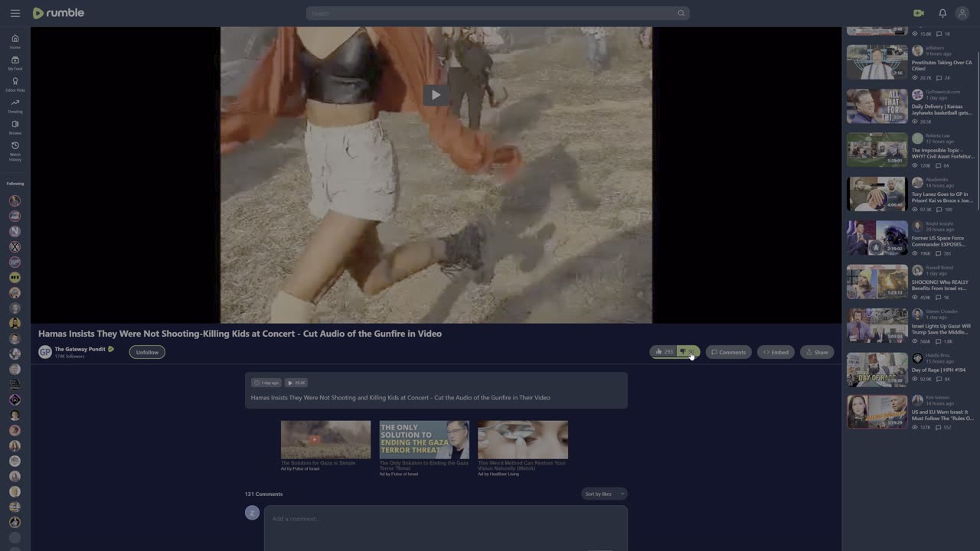Focus the top search field
980x551 pixels.
coord(496,13)
